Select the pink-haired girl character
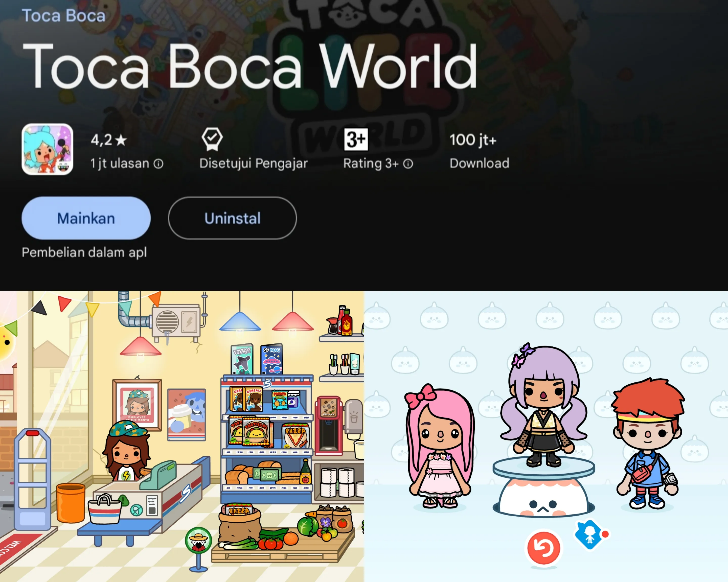Image resolution: width=728 pixels, height=582 pixels. pyautogui.click(x=440, y=446)
